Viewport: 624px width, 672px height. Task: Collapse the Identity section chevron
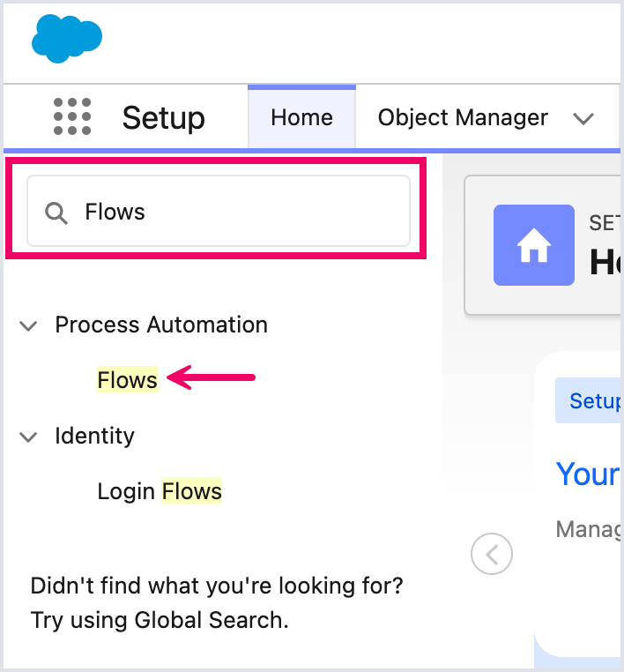29,437
